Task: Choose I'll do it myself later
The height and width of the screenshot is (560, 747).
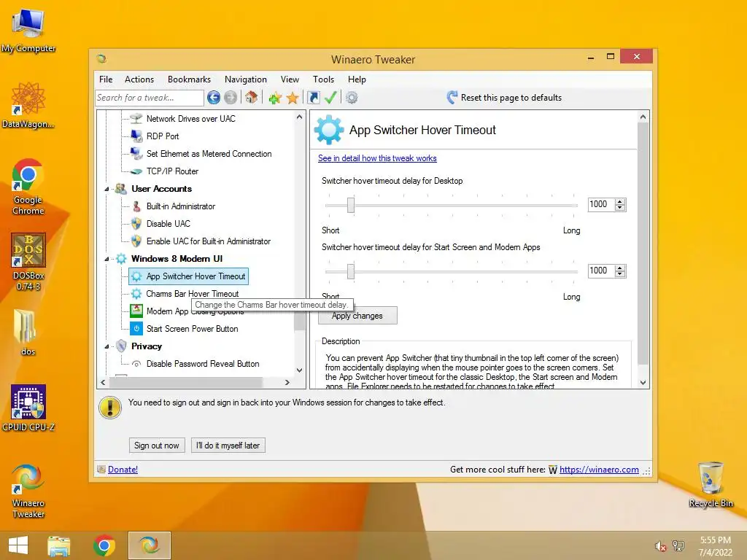Action: coord(228,446)
